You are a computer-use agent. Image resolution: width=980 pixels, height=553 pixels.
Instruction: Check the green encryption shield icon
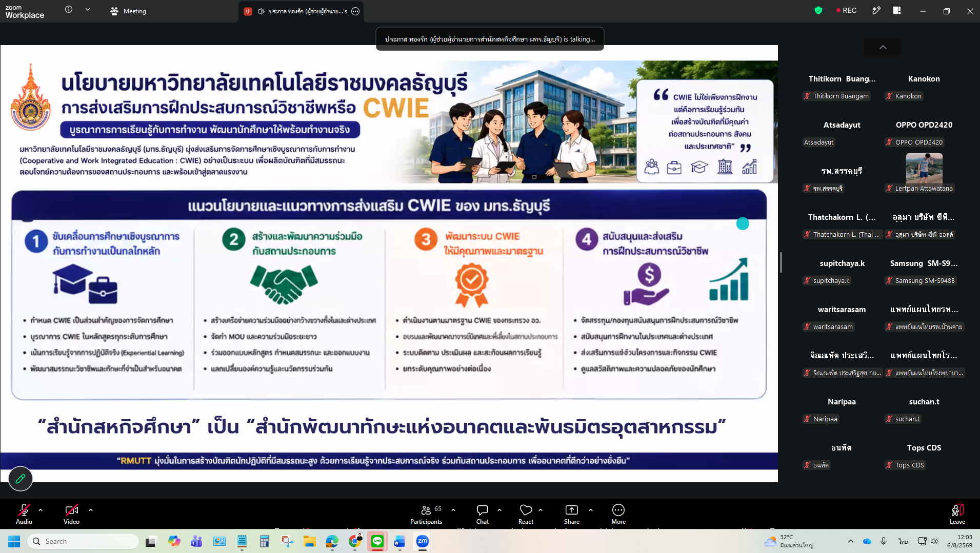click(818, 10)
